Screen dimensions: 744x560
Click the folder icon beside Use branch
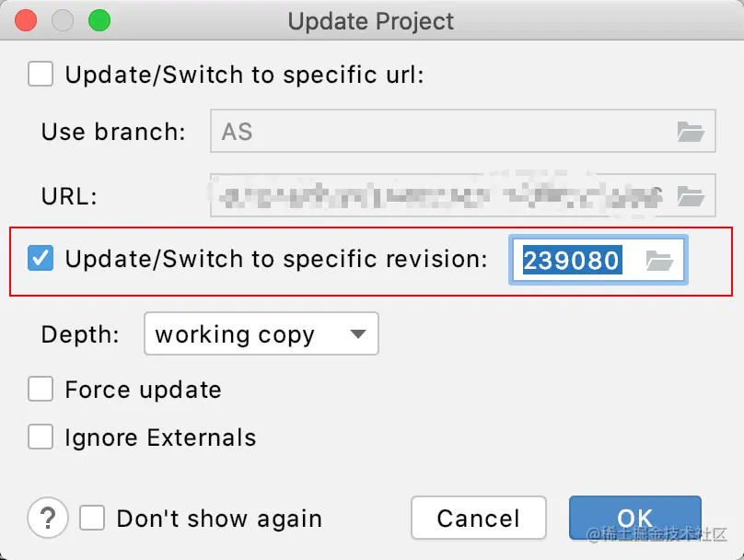691,132
